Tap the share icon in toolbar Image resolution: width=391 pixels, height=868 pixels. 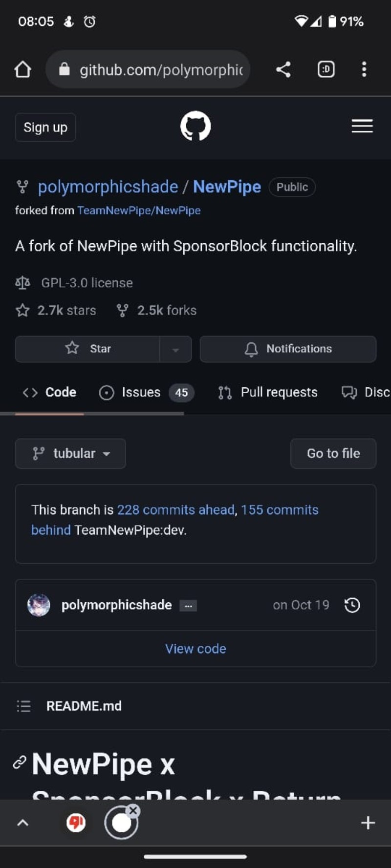pos(283,69)
